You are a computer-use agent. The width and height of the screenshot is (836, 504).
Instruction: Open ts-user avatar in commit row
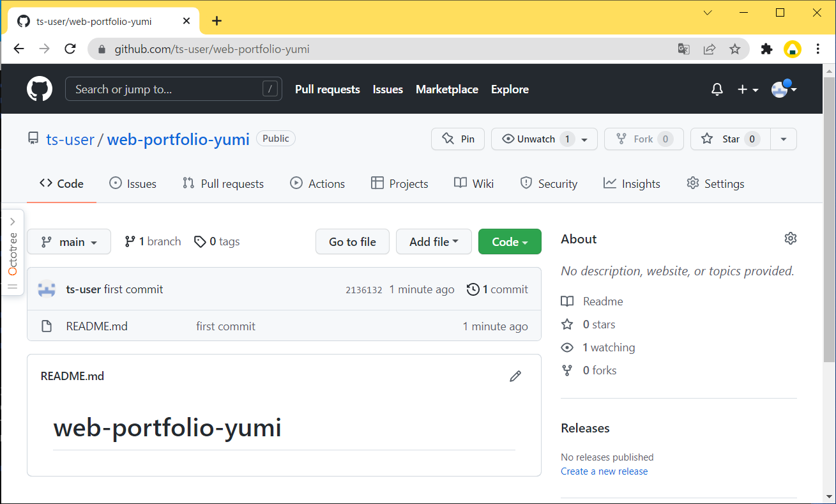coord(47,289)
